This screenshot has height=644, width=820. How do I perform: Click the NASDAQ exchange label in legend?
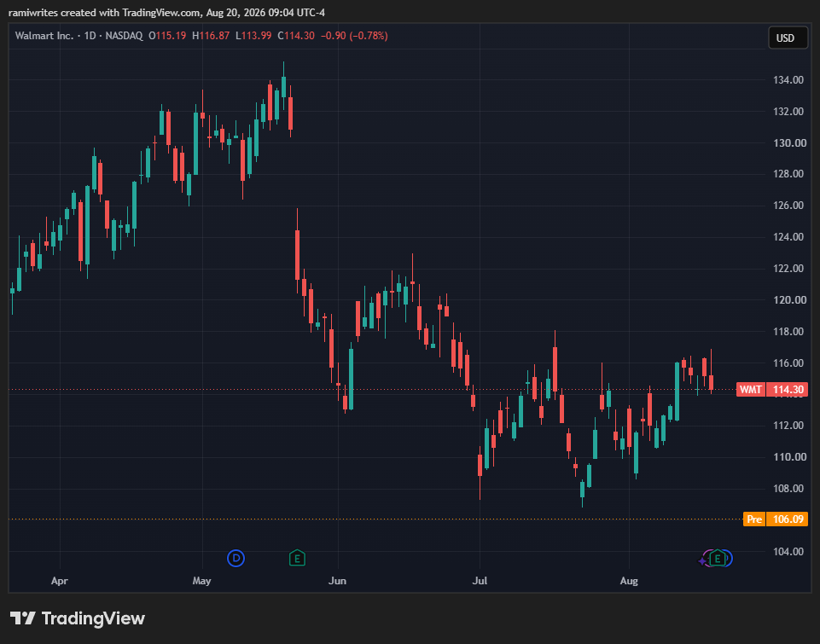click(x=124, y=36)
